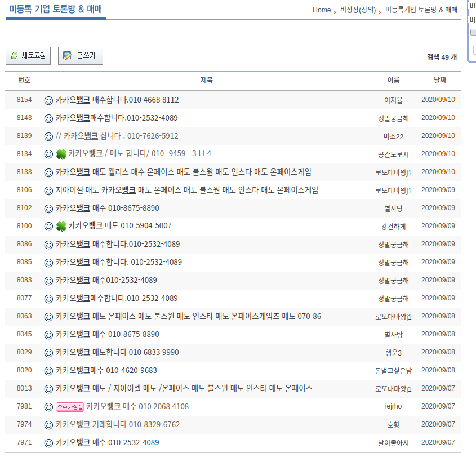Open post 카카오뱅크 거래합니다 010-8329-6762
Viewport: 476px width, 457px height.
[x=118, y=424]
